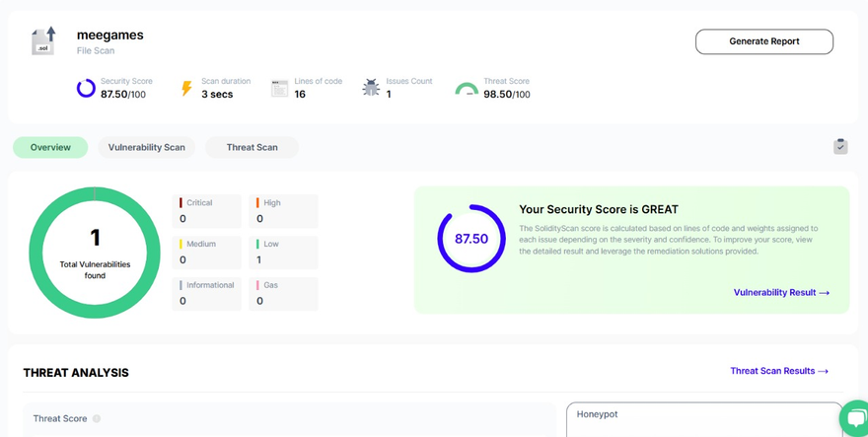Select the High severity card
The width and height of the screenshot is (868, 437).
coord(284,211)
